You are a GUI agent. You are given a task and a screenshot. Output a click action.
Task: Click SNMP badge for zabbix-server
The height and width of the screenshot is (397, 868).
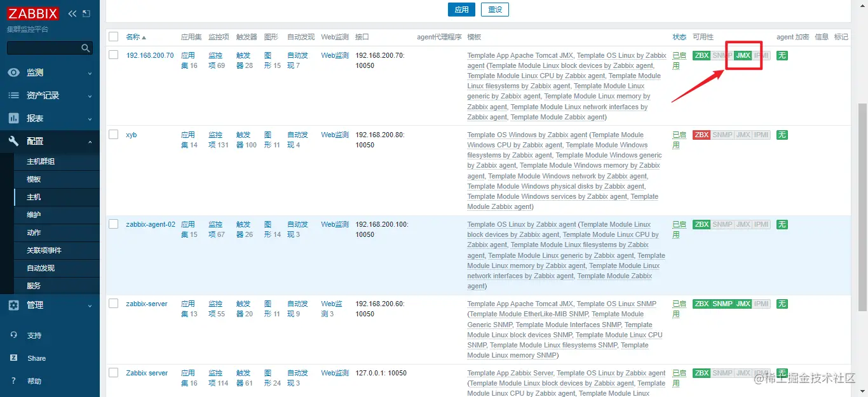pos(722,304)
